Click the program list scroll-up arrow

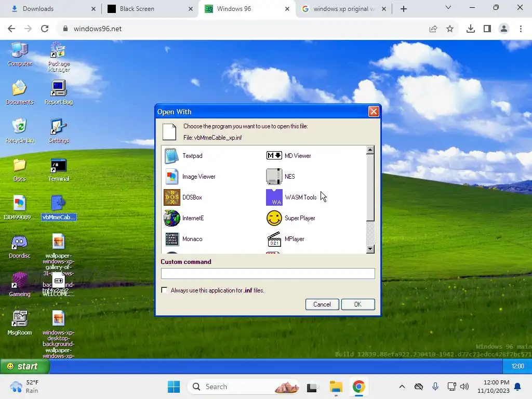(370, 150)
